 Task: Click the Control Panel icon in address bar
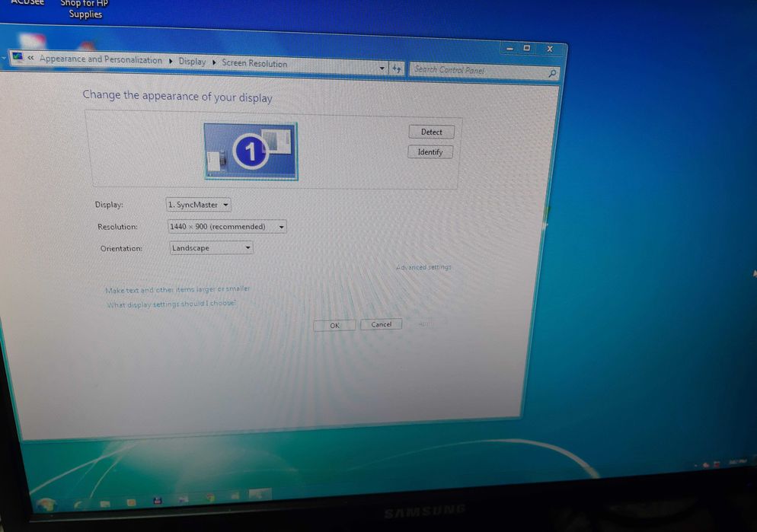point(18,57)
